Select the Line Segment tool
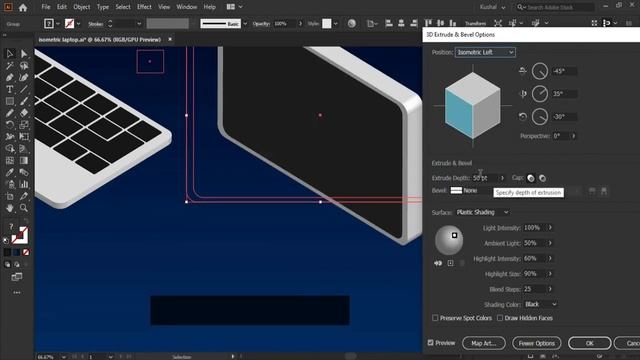This screenshot has height=360, width=640. pos(24,89)
